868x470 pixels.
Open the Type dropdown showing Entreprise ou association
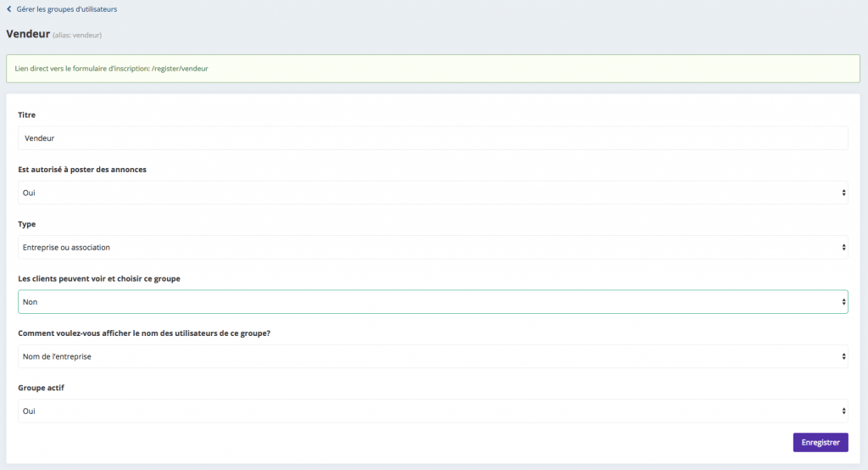[x=433, y=247]
